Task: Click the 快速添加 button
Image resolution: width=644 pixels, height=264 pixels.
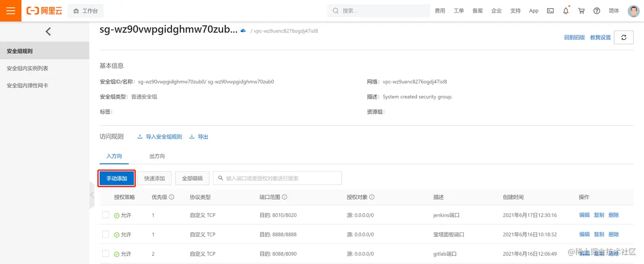Action: point(155,178)
